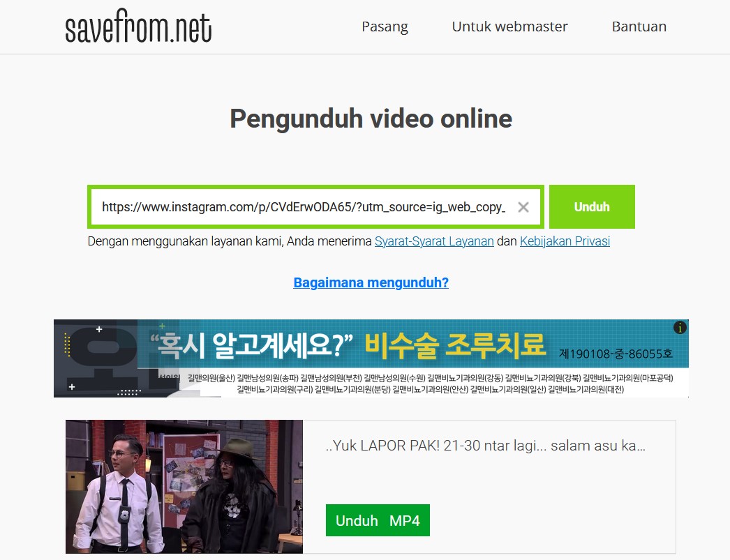Open the Kebijakan Privasi link
The height and width of the screenshot is (560, 730).
coord(565,241)
